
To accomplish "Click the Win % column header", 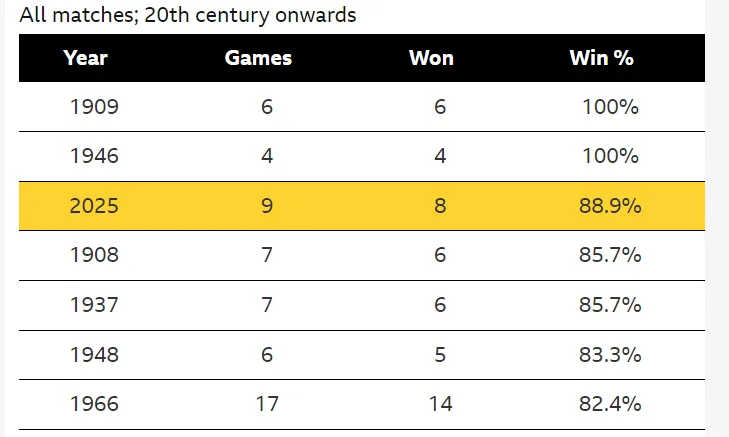I will (x=601, y=58).
